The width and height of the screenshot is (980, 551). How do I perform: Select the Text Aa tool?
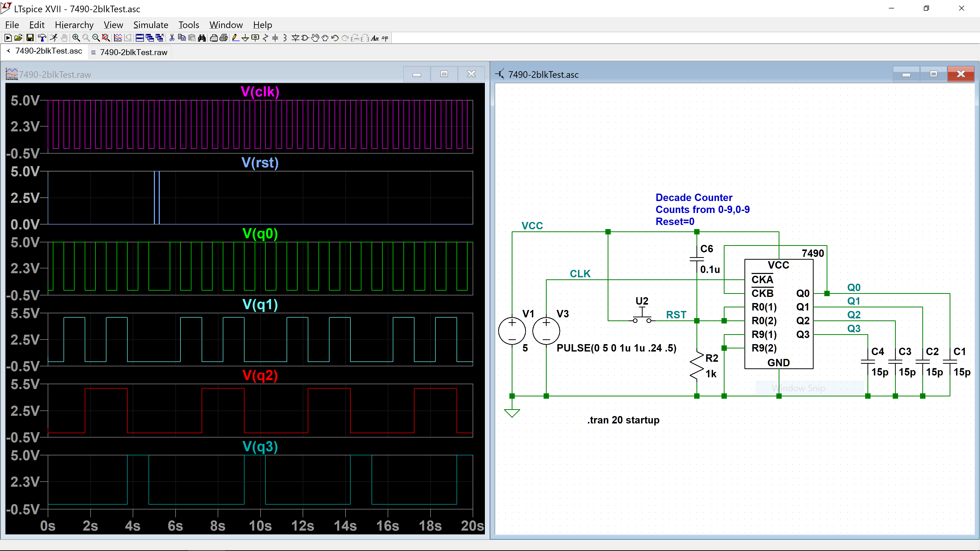375,38
